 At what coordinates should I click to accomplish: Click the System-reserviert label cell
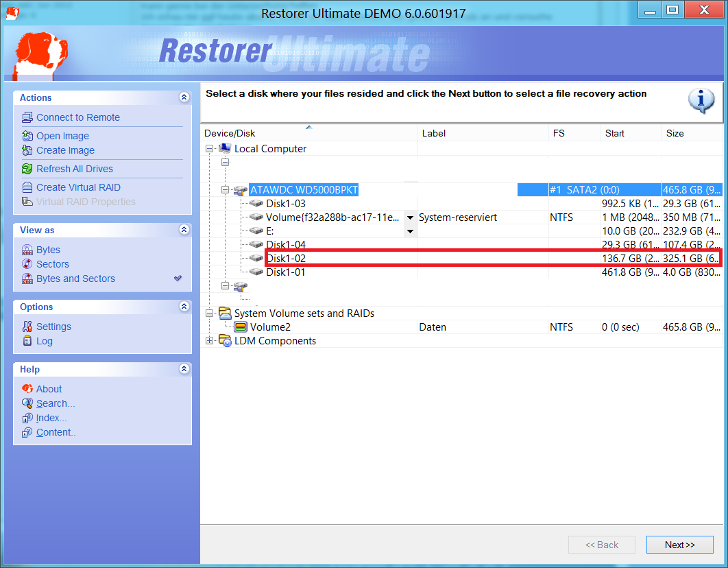458,217
